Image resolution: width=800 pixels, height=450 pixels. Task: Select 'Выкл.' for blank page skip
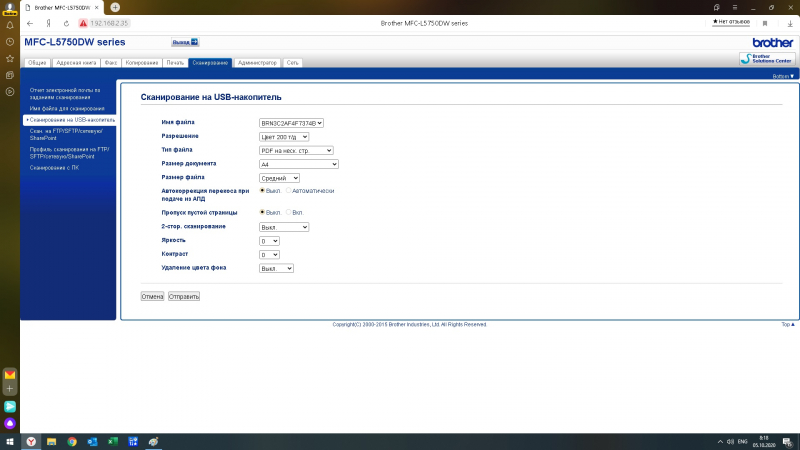(x=263, y=212)
